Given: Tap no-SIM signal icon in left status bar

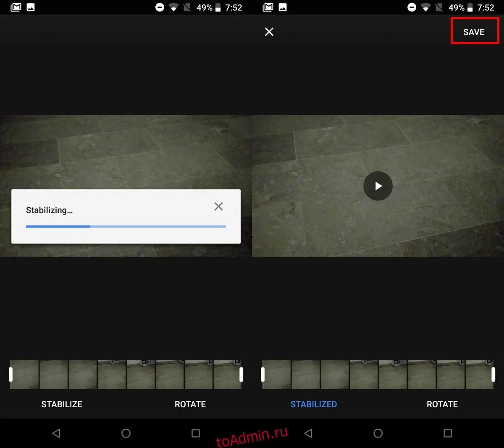Looking at the screenshot, I should 187,7.
